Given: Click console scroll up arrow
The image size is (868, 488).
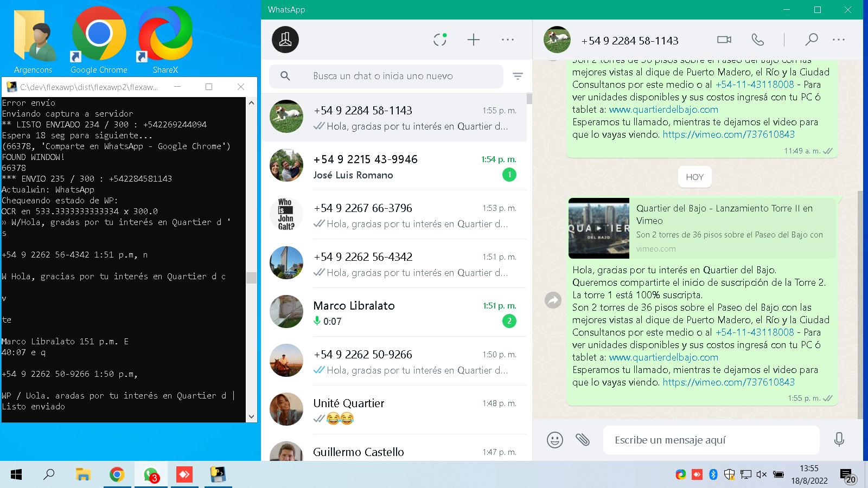Looking at the screenshot, I should (251, 102).
